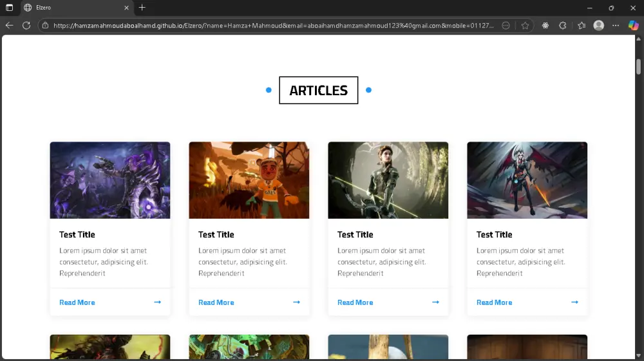Open armored archer woman article image

388,180
